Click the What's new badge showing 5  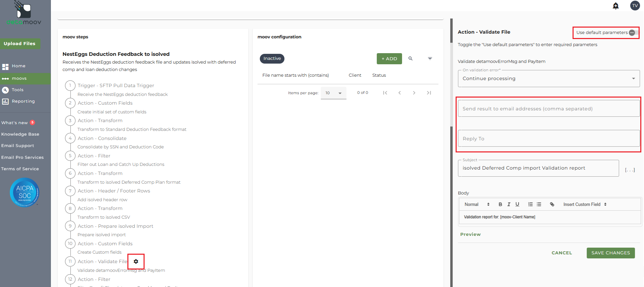[x=32, y=122]
